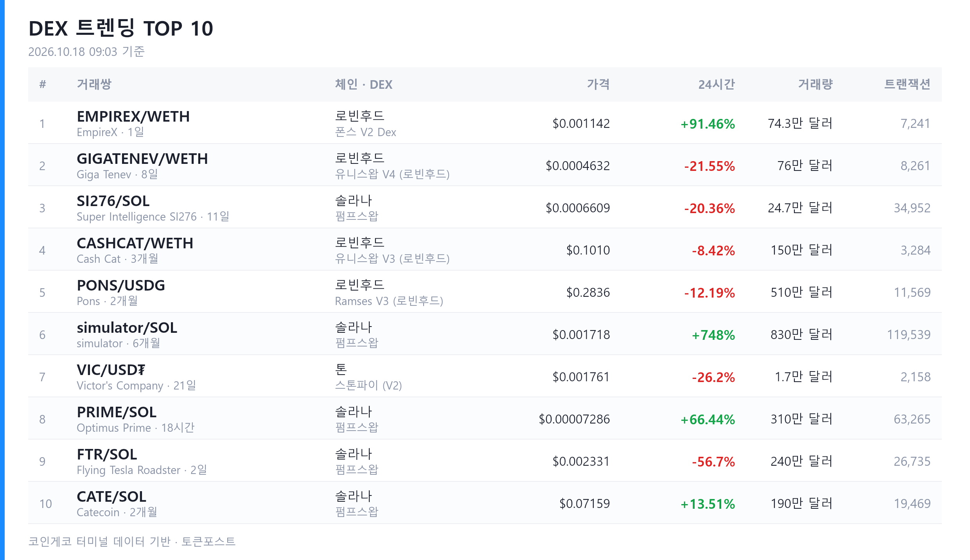Click the +748% change value
The width and height of the screenshot is (970, 560).
(x=713, y=335)
